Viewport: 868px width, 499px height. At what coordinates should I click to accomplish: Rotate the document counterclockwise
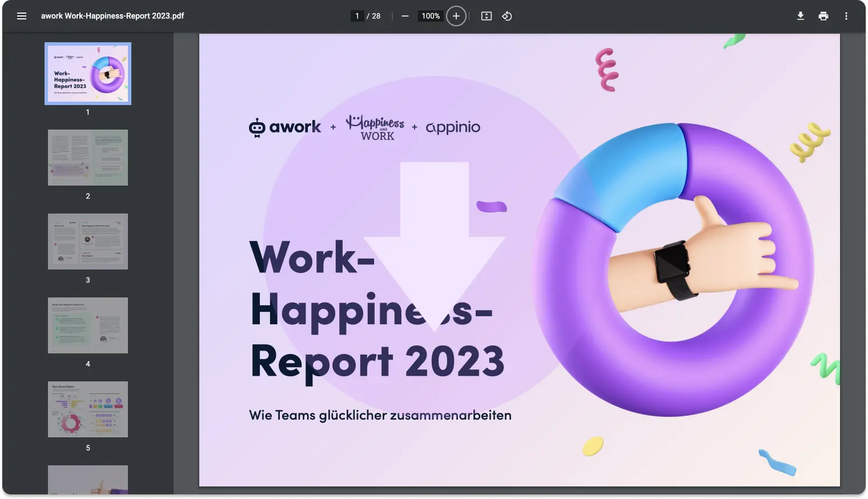point(507,16)
